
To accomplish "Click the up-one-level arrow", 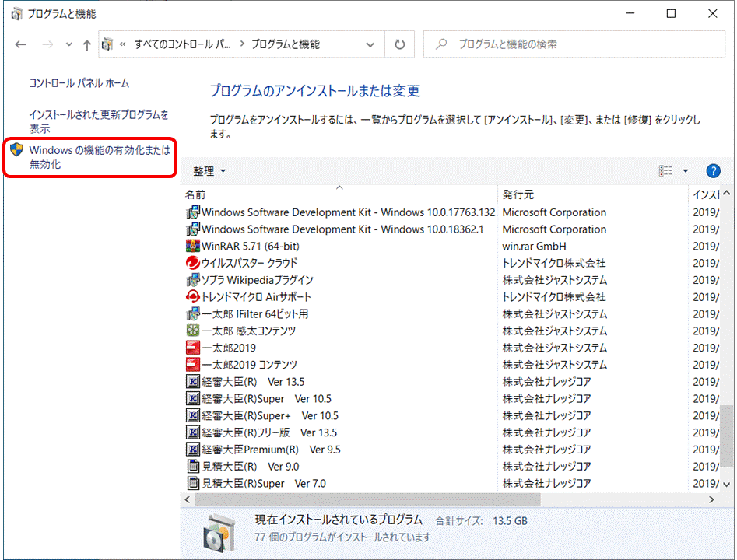I will point(87,45).
